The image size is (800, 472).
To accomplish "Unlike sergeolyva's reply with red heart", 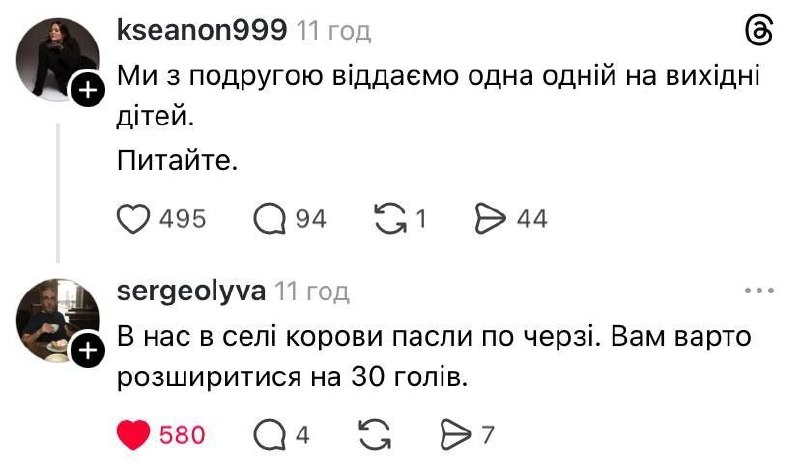I will click(x=133, y=434).
